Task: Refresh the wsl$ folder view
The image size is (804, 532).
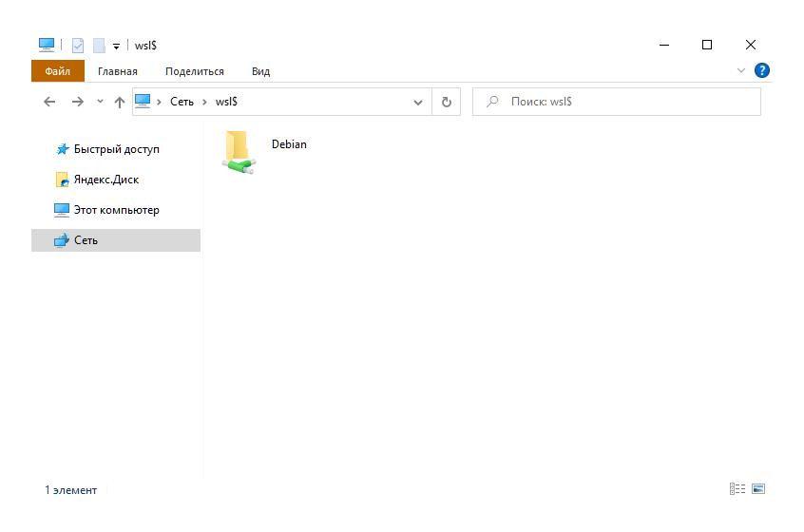Action: coord(446,102)
